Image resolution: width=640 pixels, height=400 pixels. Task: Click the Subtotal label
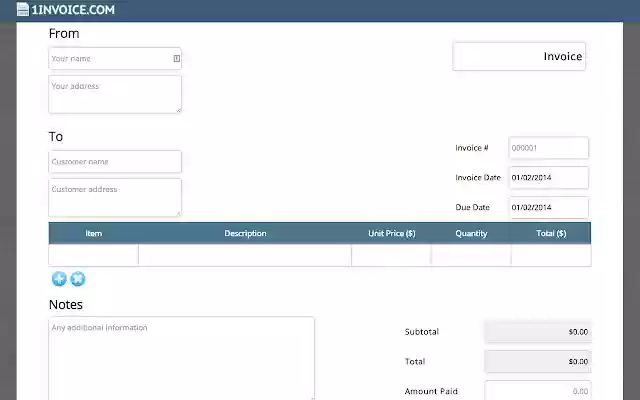point(422,332)
